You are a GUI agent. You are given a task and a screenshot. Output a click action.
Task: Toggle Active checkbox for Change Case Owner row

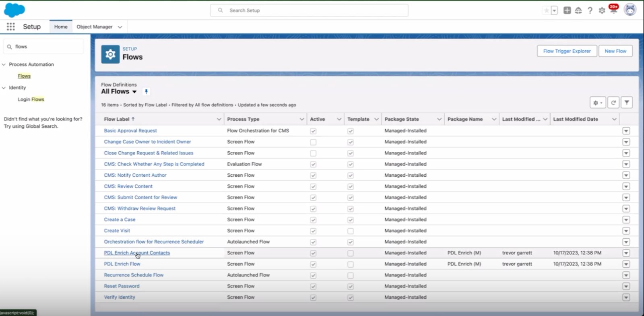[313, 142]
